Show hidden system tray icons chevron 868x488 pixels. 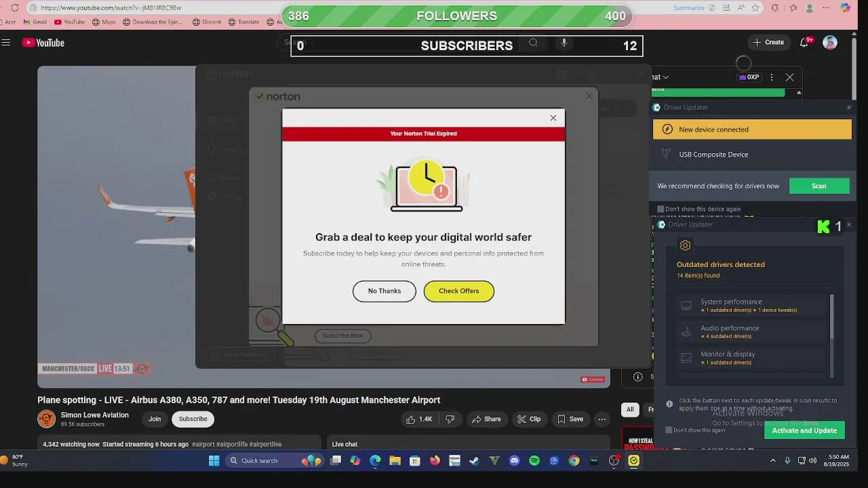(x=772, y=461)
